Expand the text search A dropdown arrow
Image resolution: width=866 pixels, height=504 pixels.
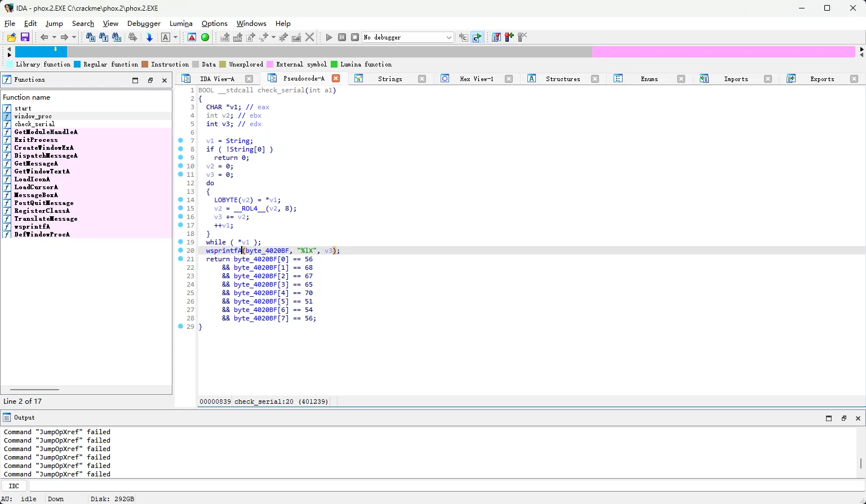pos(176,37)
